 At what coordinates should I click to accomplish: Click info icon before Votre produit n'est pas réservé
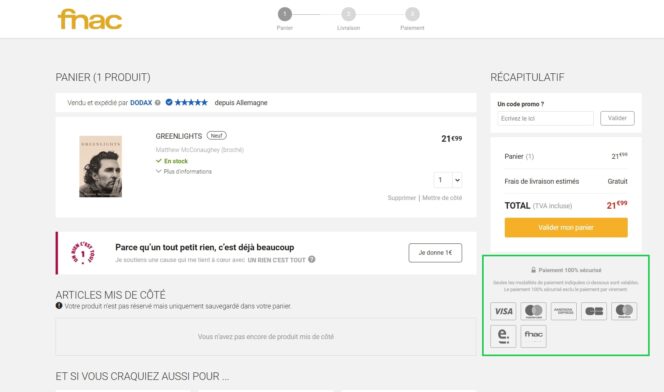pyautogui.click(x=59, y=306)
